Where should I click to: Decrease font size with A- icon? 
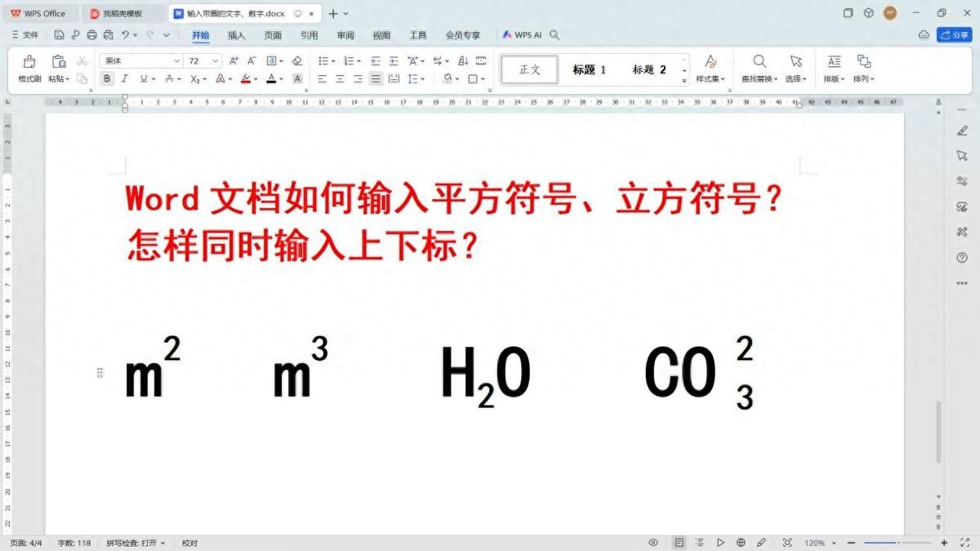pyautogui.click(x=252, y=61)
